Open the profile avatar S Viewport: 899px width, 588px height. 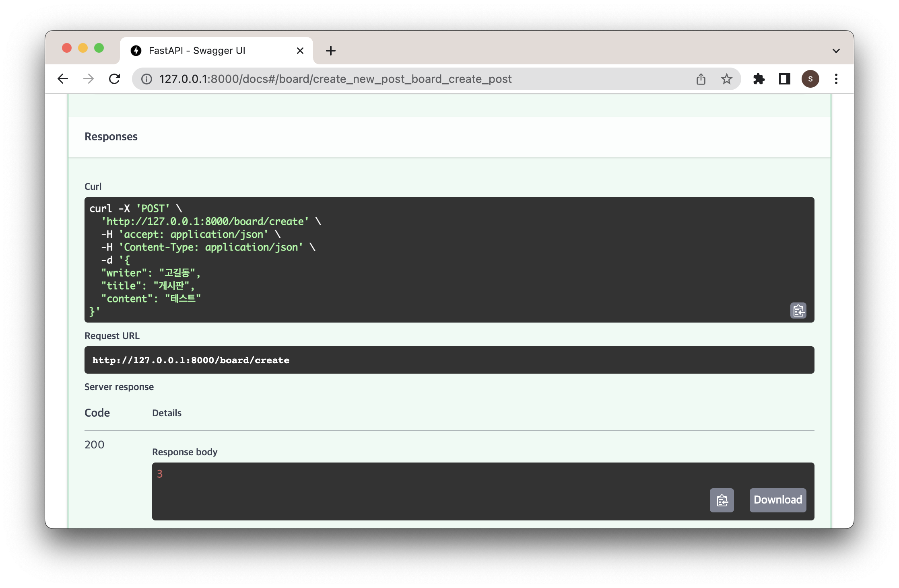pyautogui.click(x=810, y=79)
